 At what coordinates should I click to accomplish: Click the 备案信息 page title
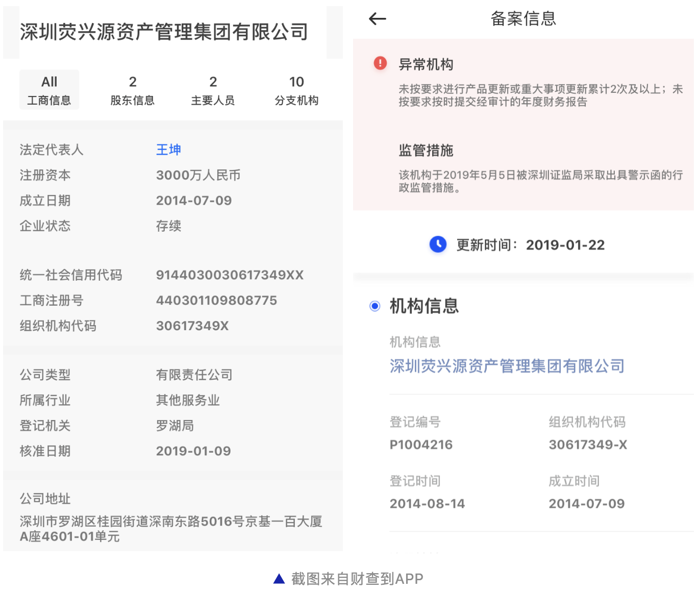tap(523, 19)
